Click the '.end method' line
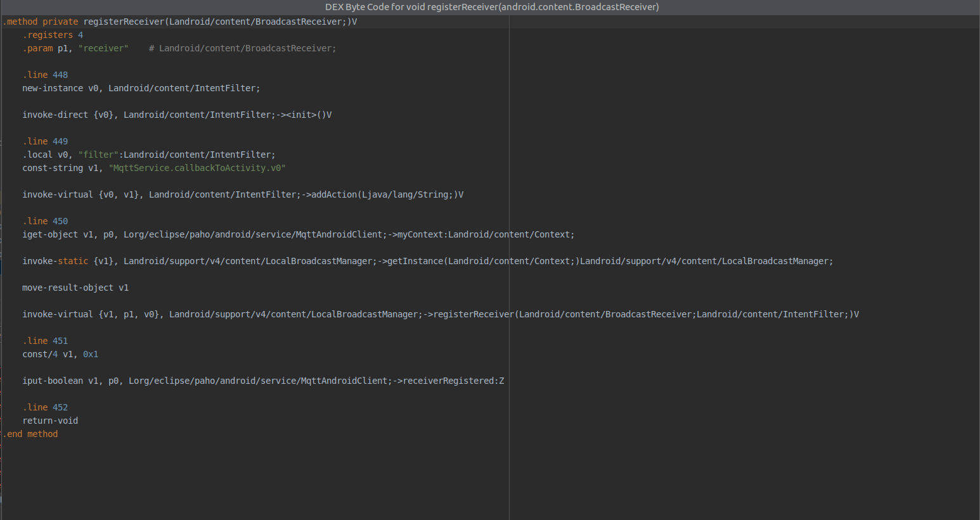Image resolution: width=980 pixels, height=520 pixels. click(30, 434)
